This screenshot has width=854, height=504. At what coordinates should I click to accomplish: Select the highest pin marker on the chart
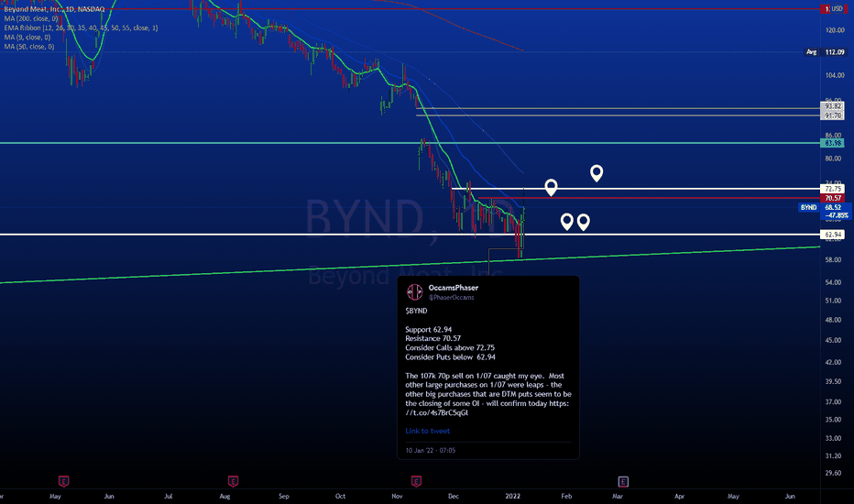coord(597,173)
